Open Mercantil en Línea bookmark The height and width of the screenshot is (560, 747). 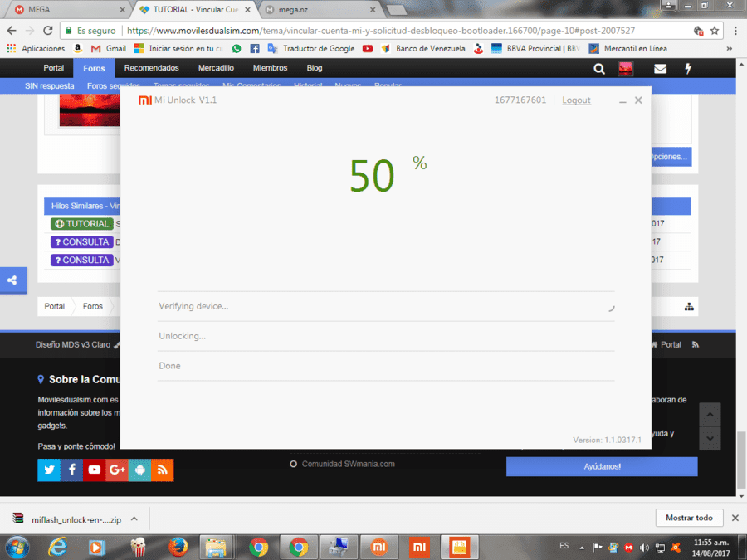click(628, 49)
